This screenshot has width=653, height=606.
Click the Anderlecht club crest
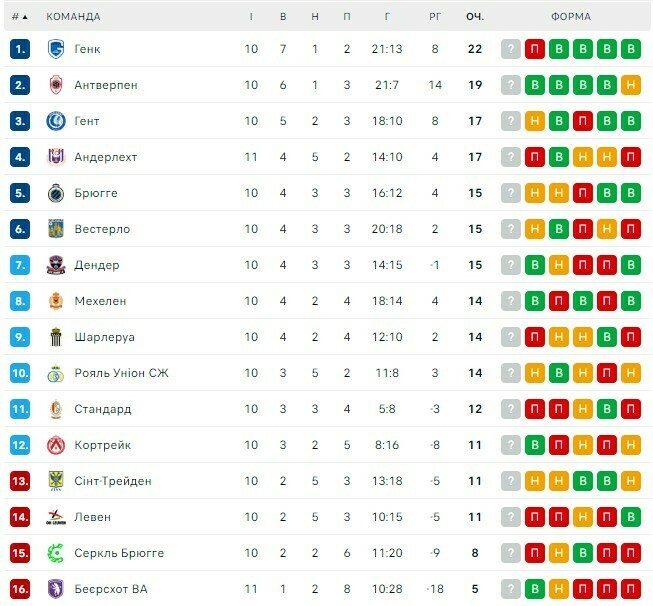coord(56,157)
